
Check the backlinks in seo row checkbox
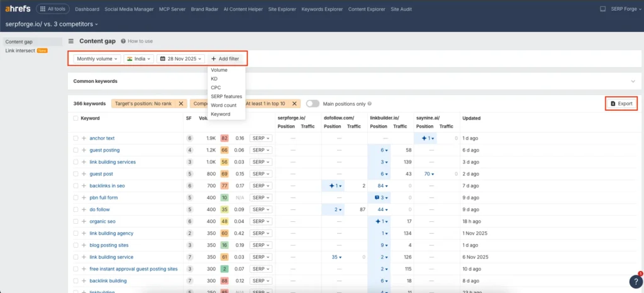75,186
